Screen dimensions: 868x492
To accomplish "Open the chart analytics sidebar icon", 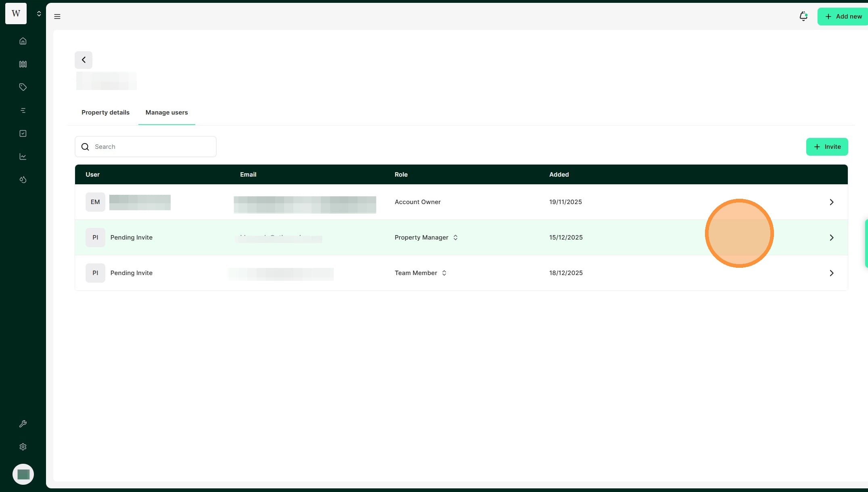I will pyautogui.click(x=23, y=156).
